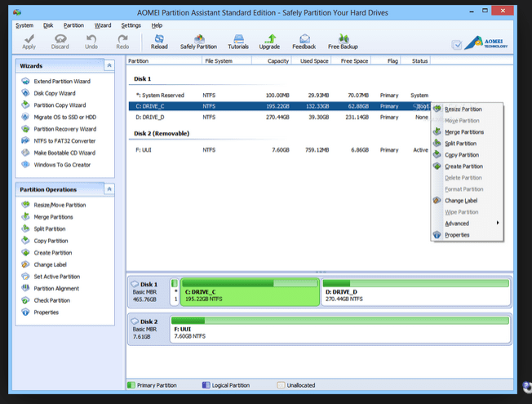The image size is (532, 404).
Task: Select F: UUI block in Disk 2 map
Action: pyautogui.click(x=340, y=329)
